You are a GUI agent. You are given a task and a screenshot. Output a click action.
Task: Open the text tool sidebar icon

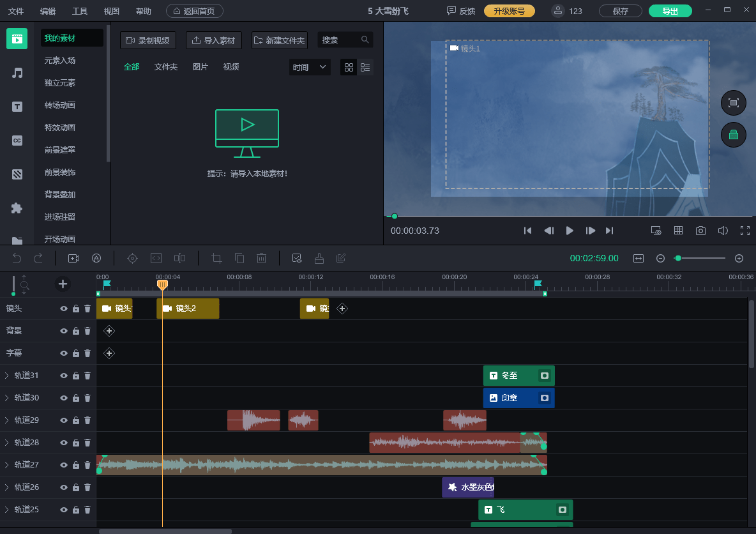point(17,107)
